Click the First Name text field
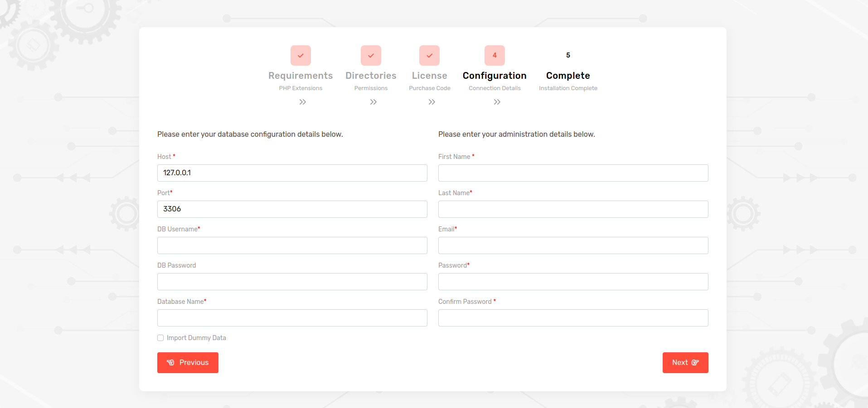This screenshot has height=408, width=868. 573,173
